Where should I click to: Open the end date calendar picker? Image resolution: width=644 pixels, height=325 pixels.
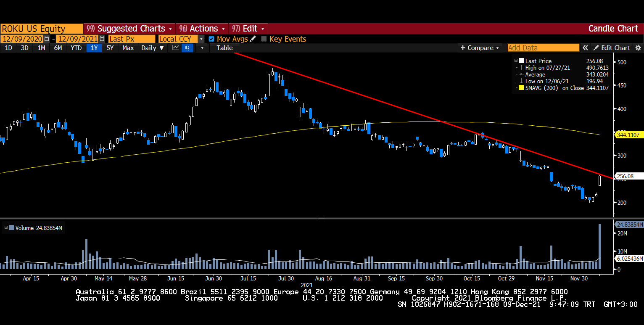(x=102, y=39)
